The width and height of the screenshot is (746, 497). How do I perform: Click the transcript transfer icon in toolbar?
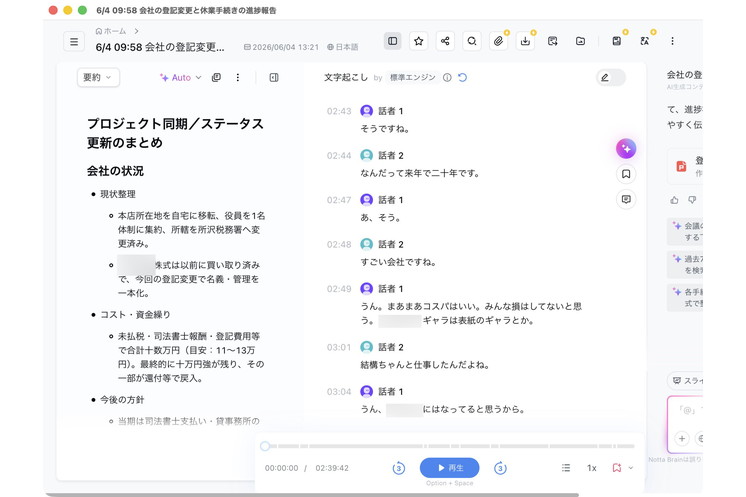click(x=552, y=41)
